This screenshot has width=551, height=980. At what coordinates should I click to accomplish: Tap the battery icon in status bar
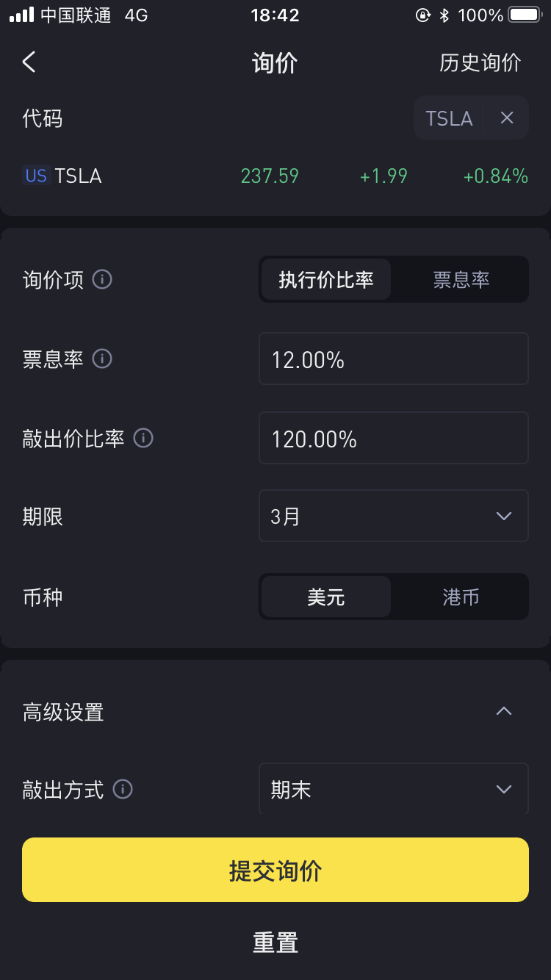click(525, 15)
